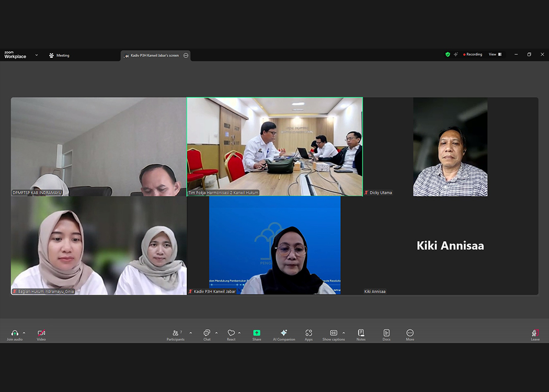Click the green encryption shield icon

tap(448, 54)
